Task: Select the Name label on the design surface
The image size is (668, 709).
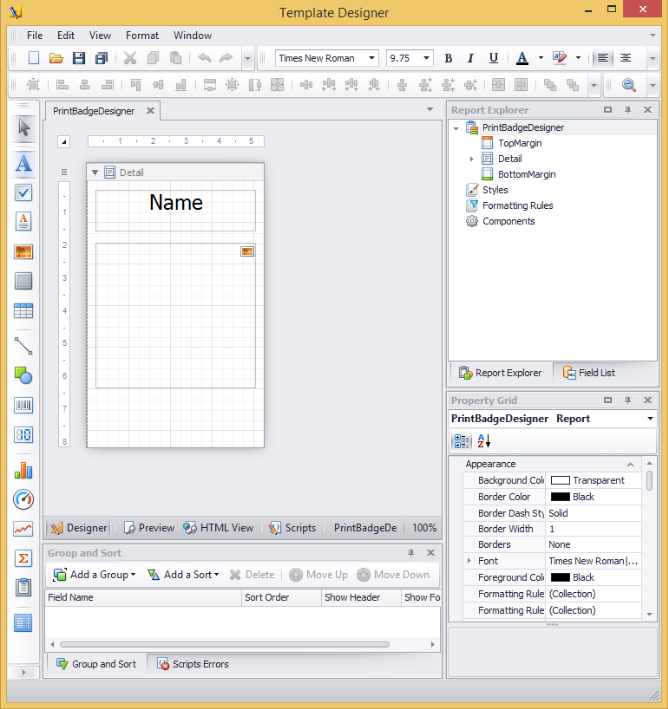Action: click(x=175, y=211)
